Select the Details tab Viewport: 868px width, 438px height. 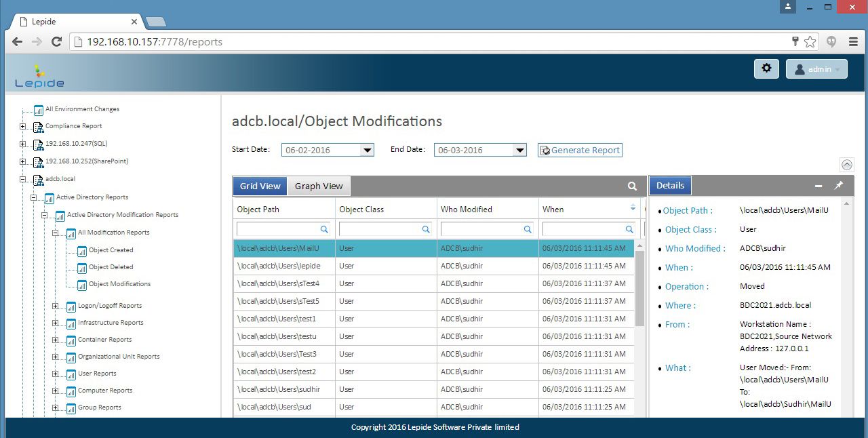tap(670, 185)
